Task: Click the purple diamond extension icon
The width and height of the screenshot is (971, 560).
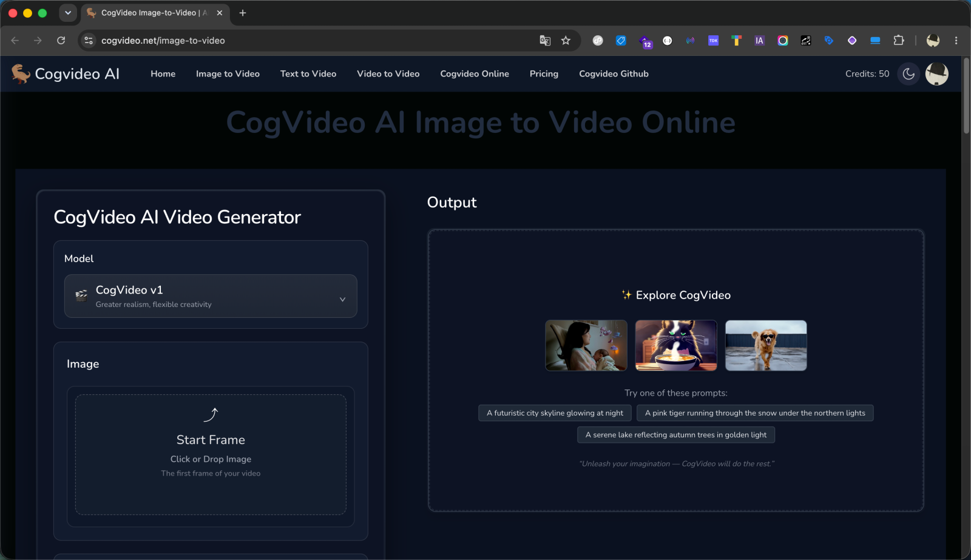Action: tap(852, 41)
